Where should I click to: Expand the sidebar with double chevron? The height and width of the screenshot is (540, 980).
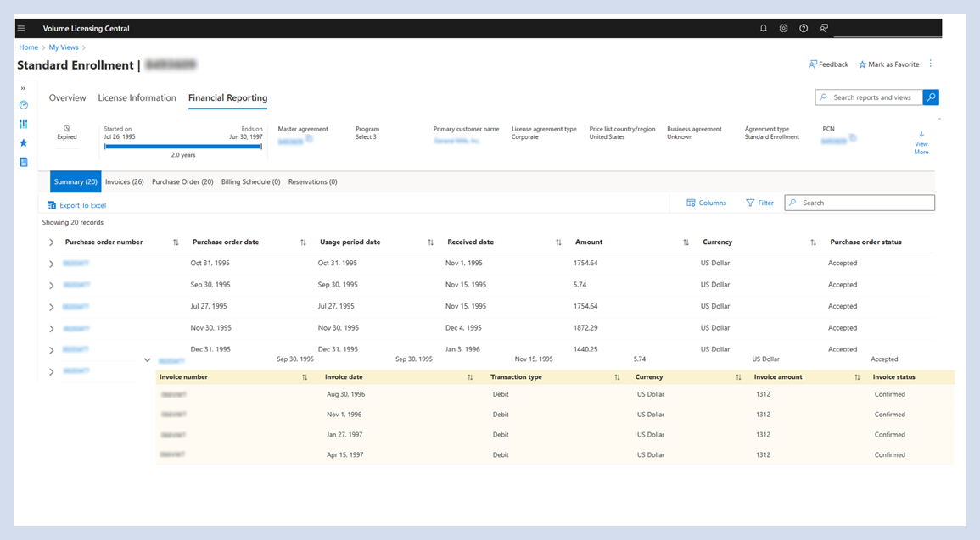(23, 88)
